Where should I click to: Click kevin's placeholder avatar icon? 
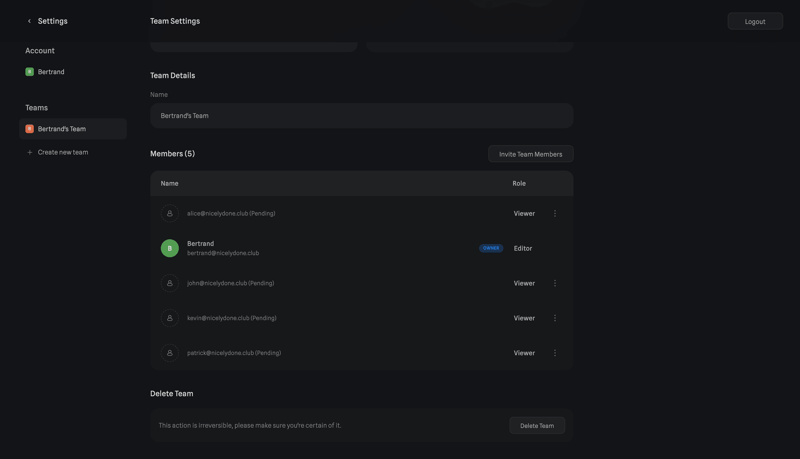[170, 318]
